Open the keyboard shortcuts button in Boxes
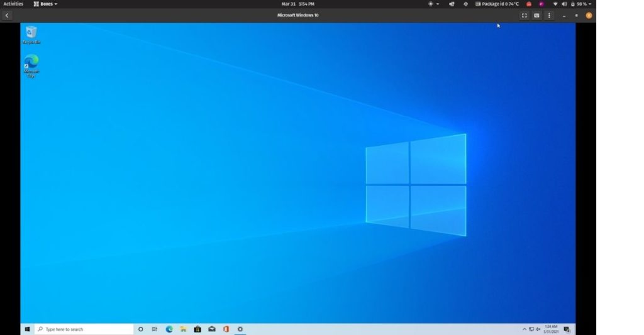 tap(536, 16)
